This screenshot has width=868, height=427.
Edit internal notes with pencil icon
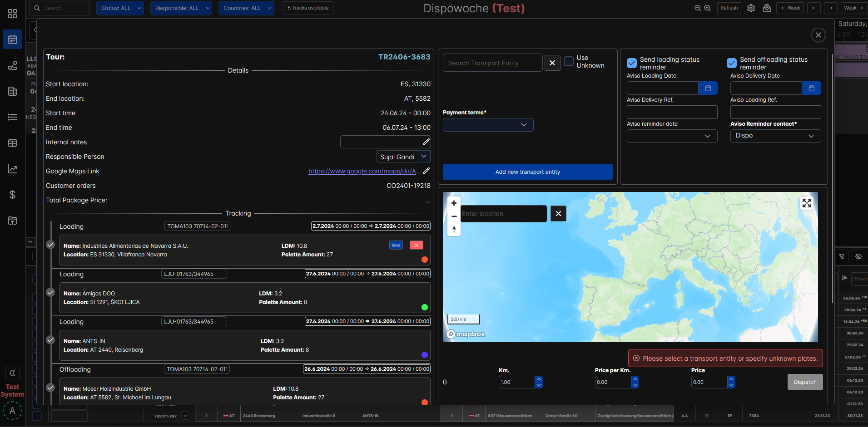tap(426, 142)
